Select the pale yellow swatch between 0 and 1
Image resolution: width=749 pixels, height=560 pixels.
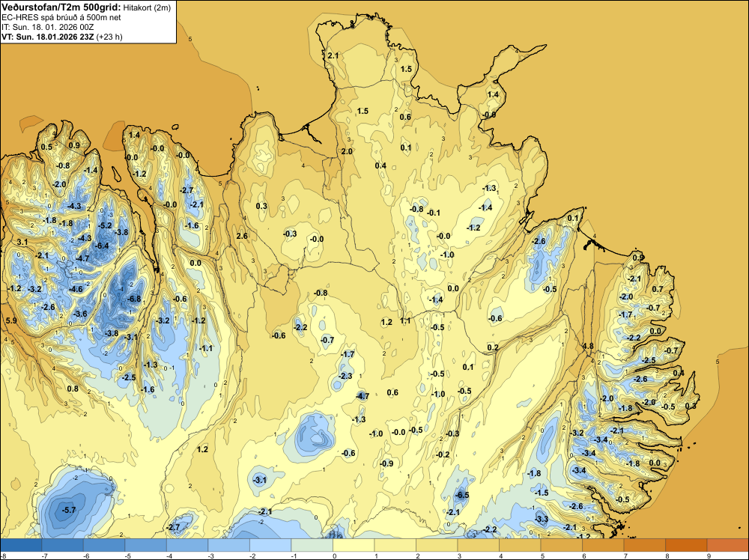pyautogui.click(x=354, y=545)
